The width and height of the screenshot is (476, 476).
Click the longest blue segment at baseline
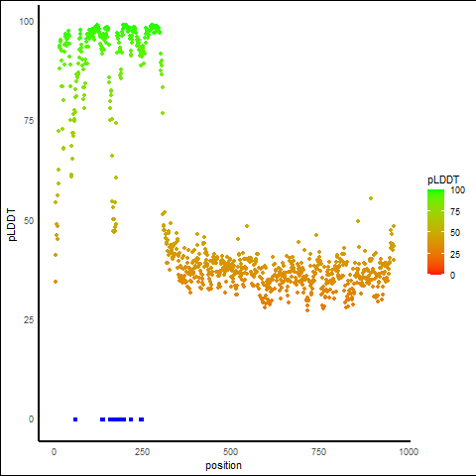coord(117,419)
